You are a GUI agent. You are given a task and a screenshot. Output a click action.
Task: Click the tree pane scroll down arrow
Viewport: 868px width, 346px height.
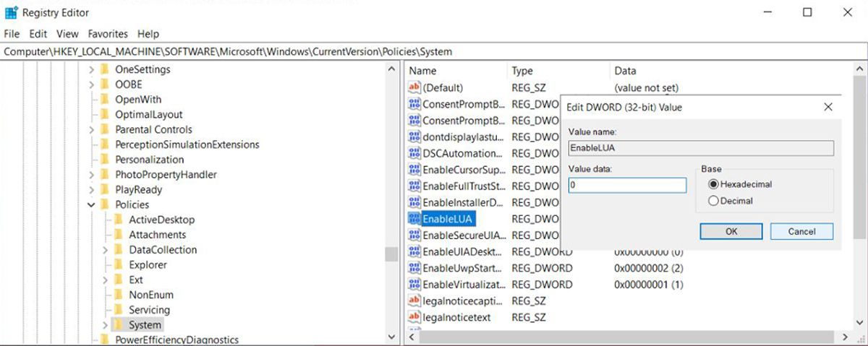point(391,337)
